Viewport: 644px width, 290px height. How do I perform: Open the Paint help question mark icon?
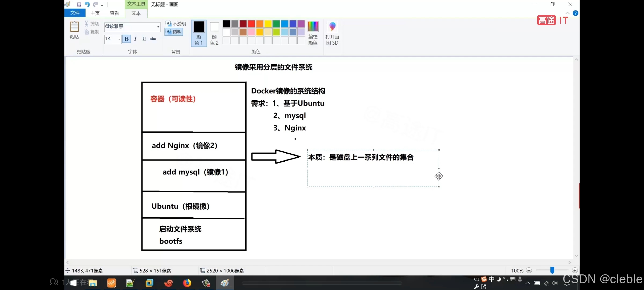[575, 13]
